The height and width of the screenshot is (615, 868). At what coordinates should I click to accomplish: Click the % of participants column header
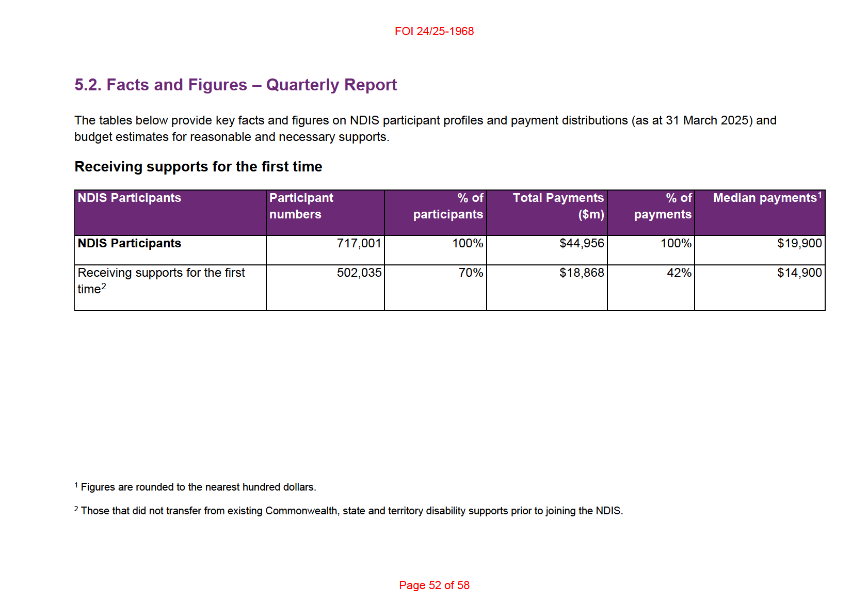[x=436, y=213]
